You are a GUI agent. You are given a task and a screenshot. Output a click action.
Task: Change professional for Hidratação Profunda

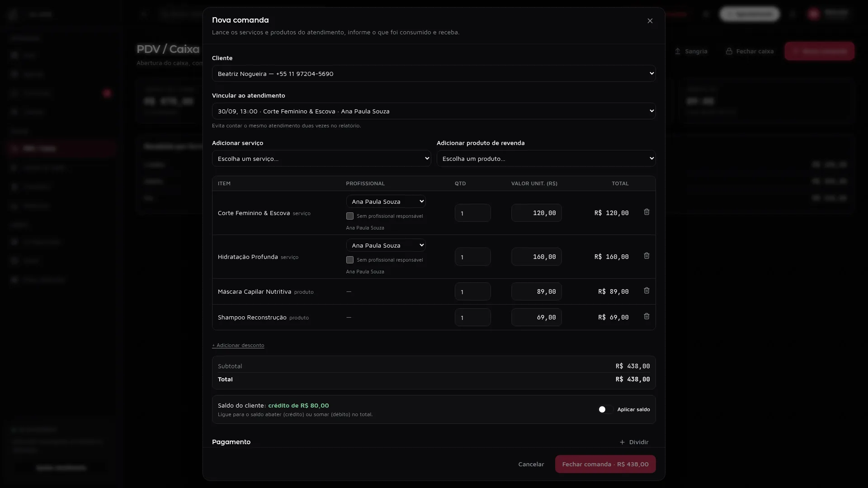pos(386,245)
